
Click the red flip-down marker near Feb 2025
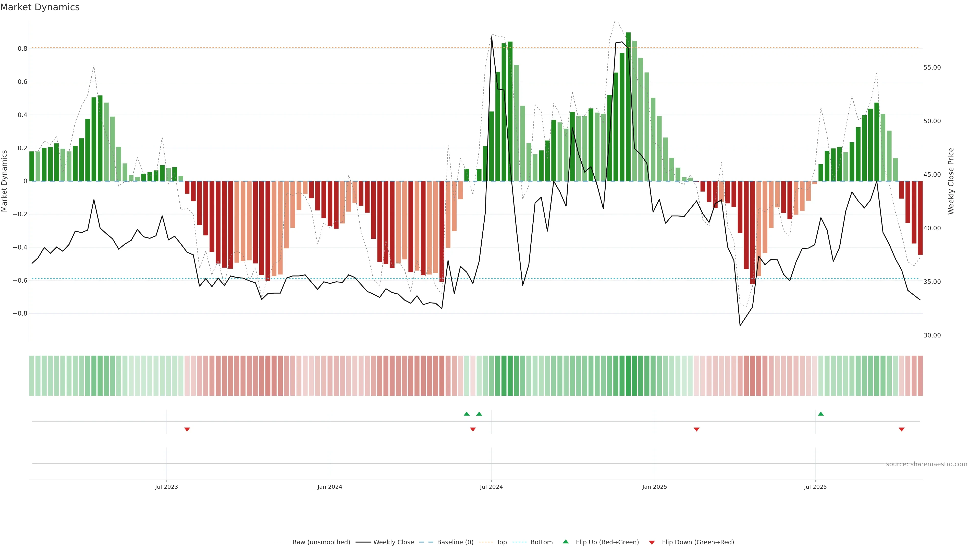[x=696, y=429]
